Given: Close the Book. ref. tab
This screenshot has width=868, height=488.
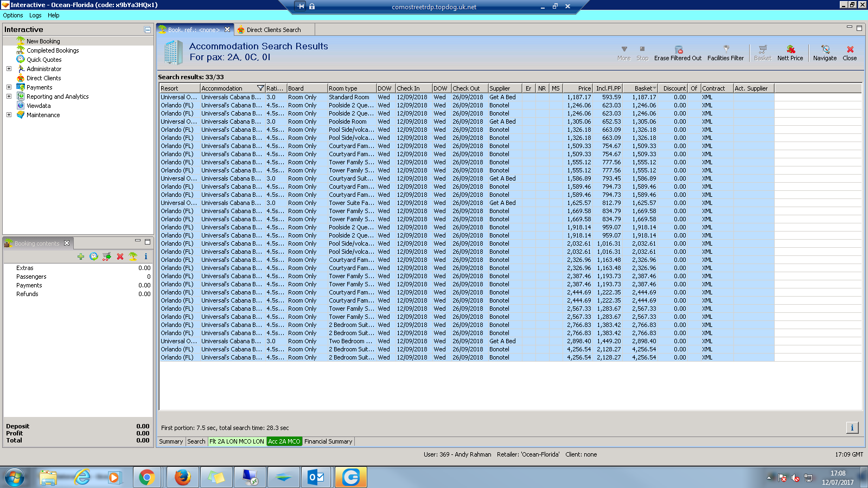Looking at the screenshot, I should pyautogui.click(x=227, y=29).
